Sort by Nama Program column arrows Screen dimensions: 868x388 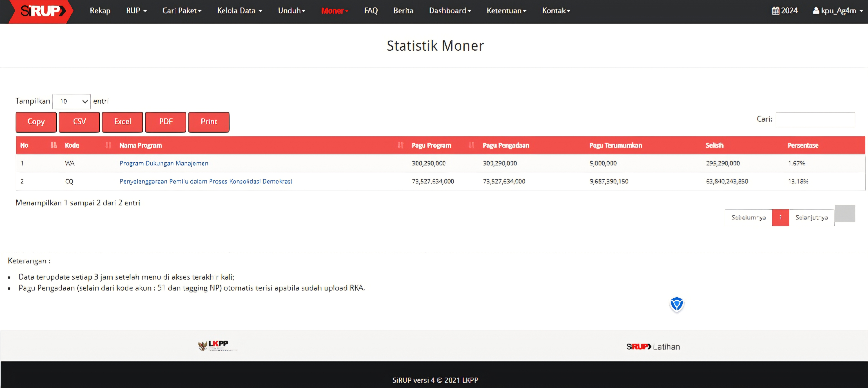pos(400,145)
